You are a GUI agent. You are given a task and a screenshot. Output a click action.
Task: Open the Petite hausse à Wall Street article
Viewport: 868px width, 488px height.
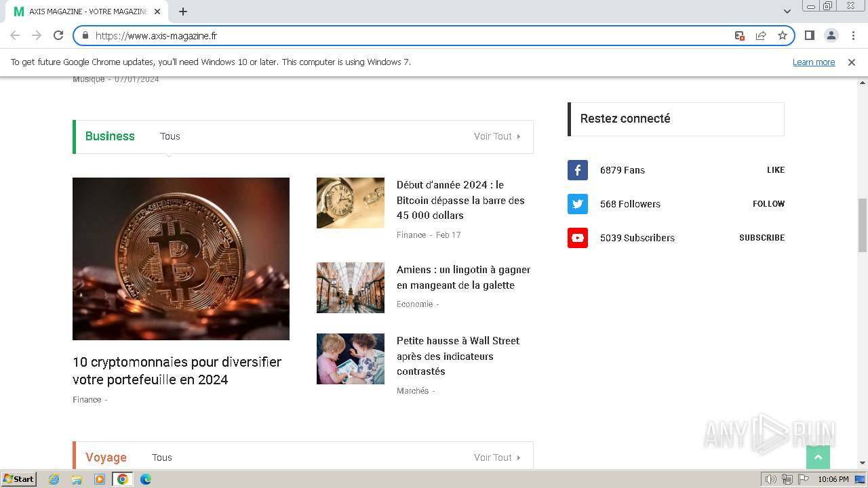click(x=458, y=356)
